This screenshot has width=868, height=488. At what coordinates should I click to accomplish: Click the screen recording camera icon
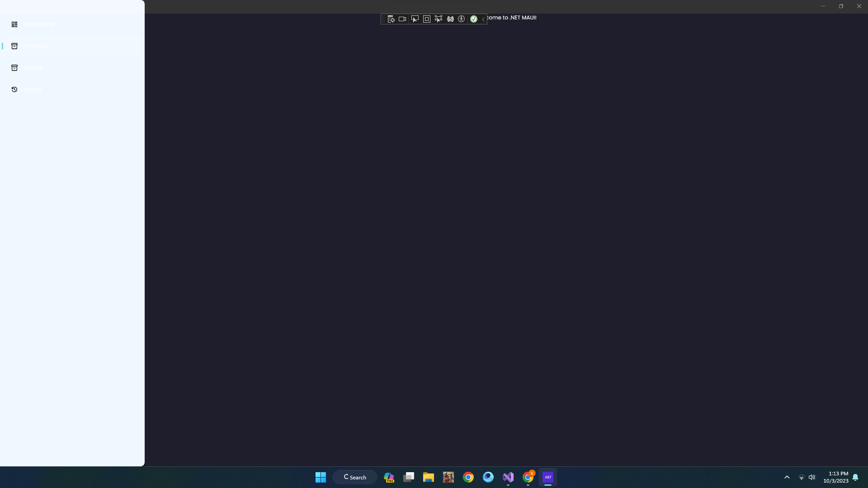[402, 19]
